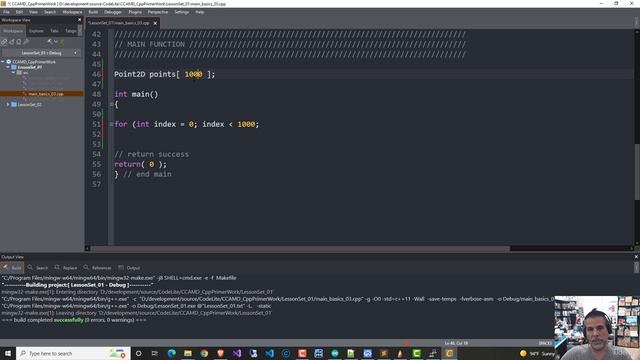Toggle fold marker at for loop line 51

111,124
